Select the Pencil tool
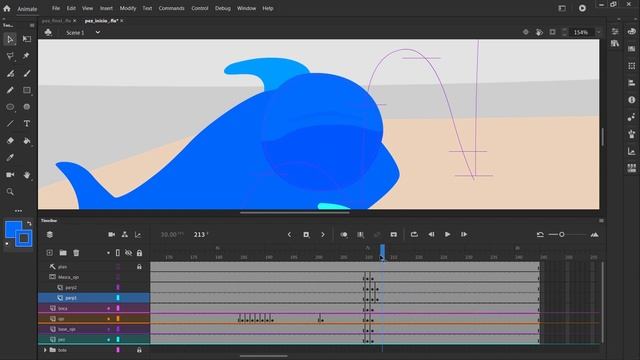This screenshot has width=640, height=360. [10, 90]
